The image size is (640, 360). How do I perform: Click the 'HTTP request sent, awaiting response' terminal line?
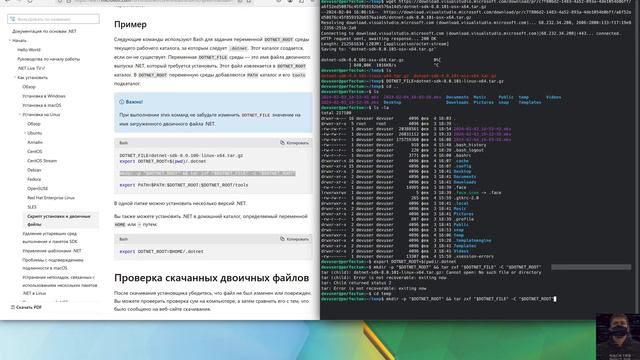point(378,39)
